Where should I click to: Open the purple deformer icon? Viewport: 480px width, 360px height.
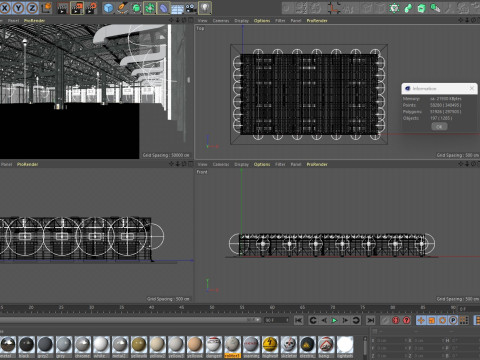[164, 8]
